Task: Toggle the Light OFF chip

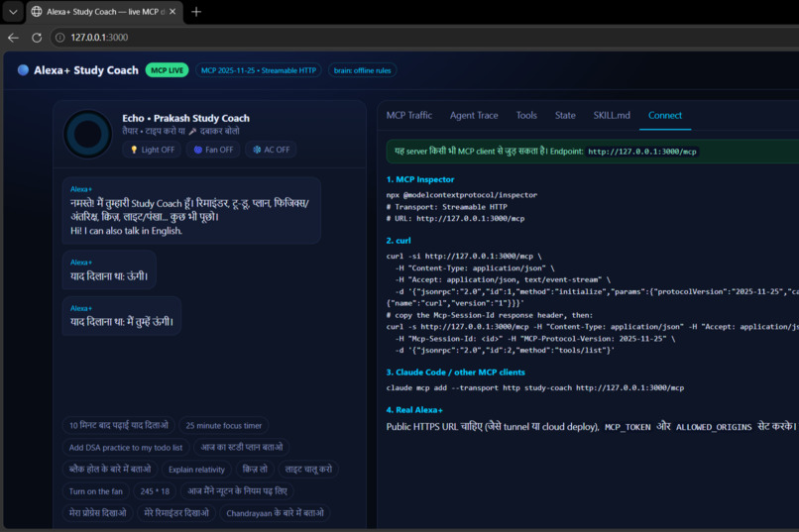Action: click(x=153, y=150)
